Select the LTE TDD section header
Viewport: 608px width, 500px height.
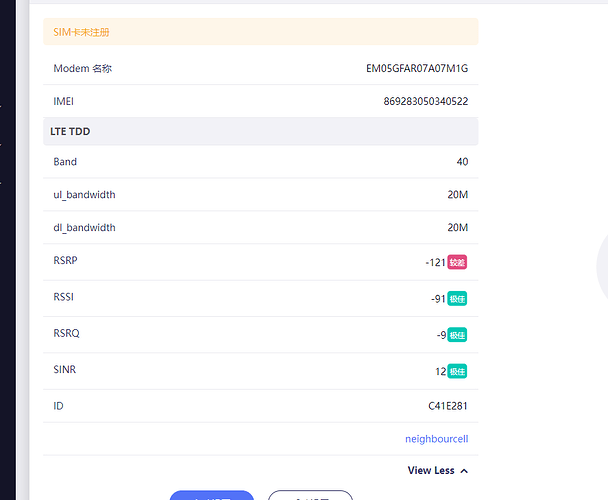tap(260, 131)
